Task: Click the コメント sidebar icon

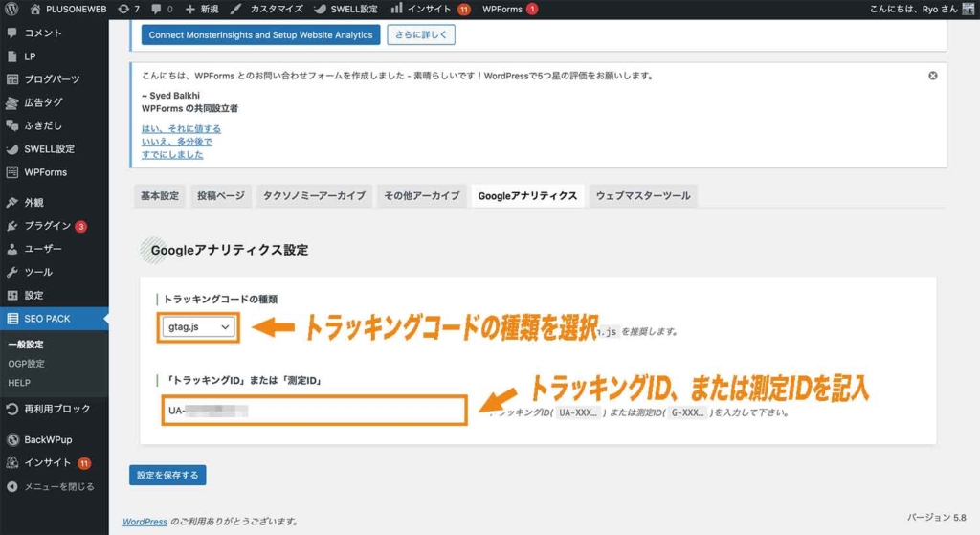Action: point(11,33)
